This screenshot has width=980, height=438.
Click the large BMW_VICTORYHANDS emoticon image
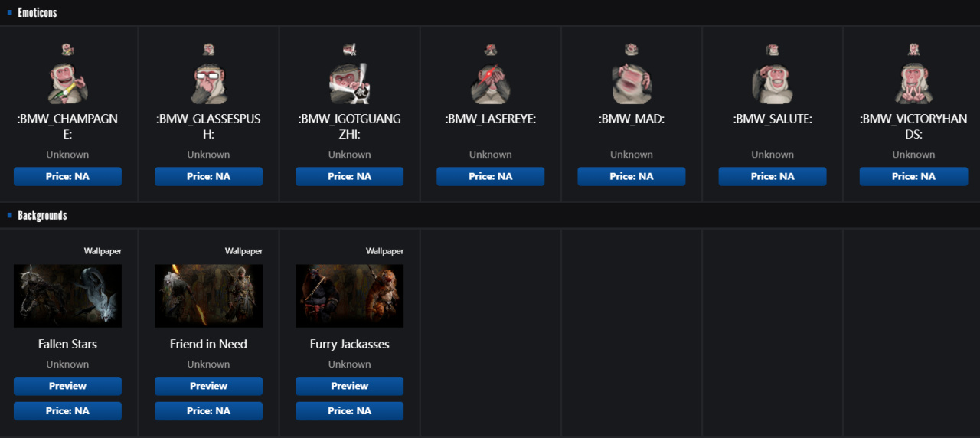click(x=913, y=83)
